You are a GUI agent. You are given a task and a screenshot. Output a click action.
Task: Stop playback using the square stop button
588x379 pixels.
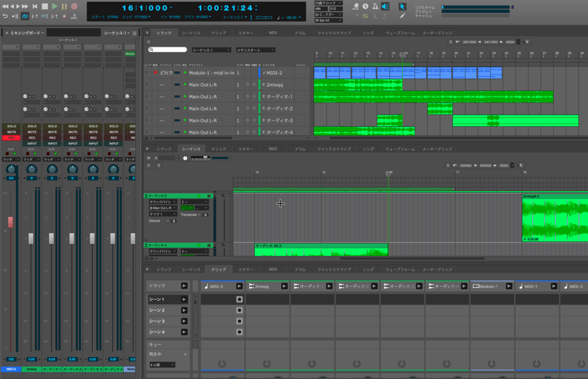[45, 6]
